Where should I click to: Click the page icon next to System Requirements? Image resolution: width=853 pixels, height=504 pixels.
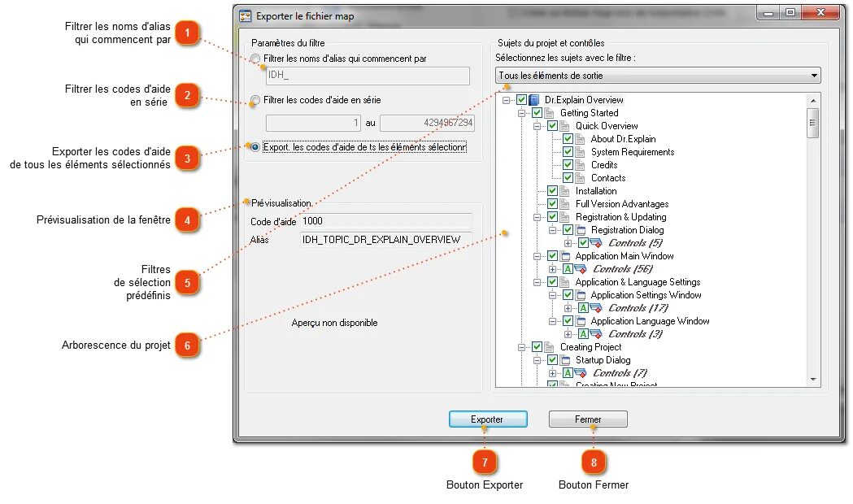pos(580,152)
